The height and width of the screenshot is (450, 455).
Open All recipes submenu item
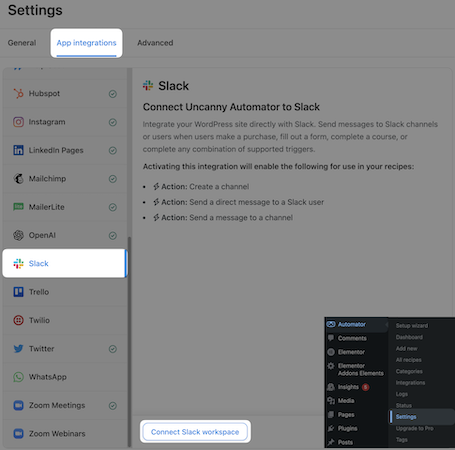click(408, 360)
